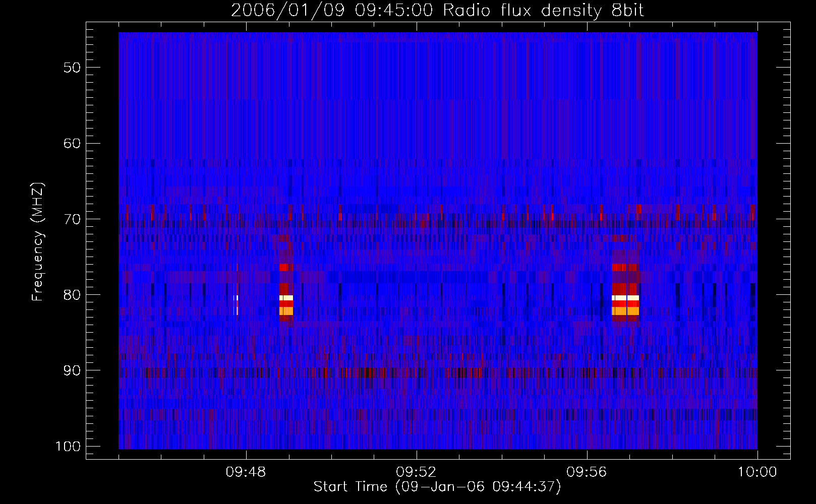816x504 pixels.
Task: Select the 70 frequency tick label
Action: 72,219
